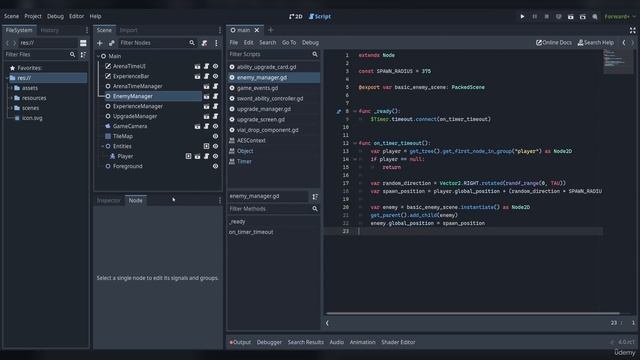Click the Filter Nodes search field
640x360 pixels.
[x=157, y=43]
